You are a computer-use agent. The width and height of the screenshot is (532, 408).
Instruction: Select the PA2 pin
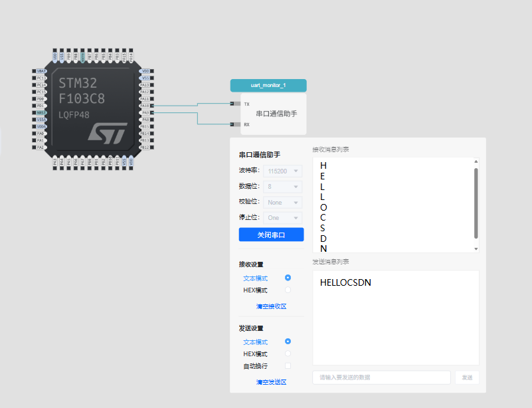[39, 148]
